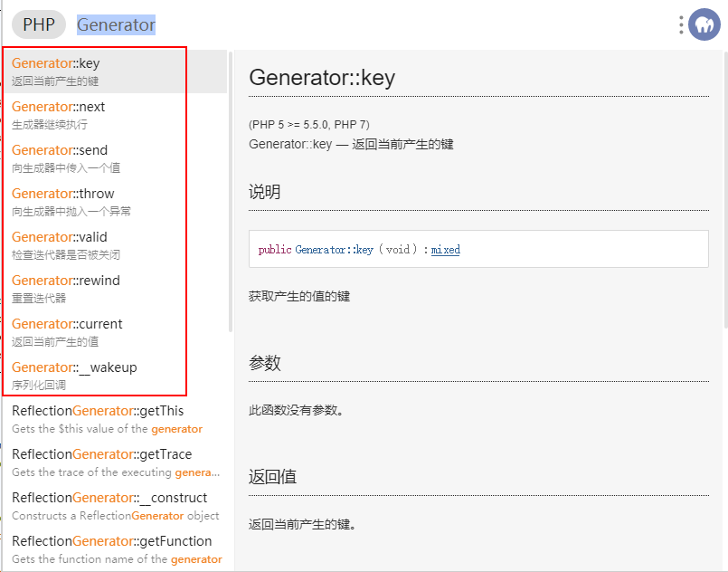Follow the mixed return type link
The height and width of the screenshot is (572, 728).
pos(445,250)
